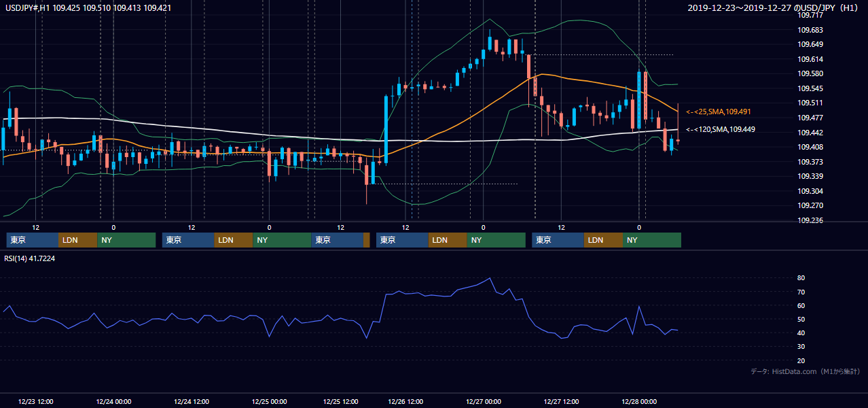Viewport: 868px width, 408px height.
Task: Click RSI scale value 50
Action: tap(801, 319)
